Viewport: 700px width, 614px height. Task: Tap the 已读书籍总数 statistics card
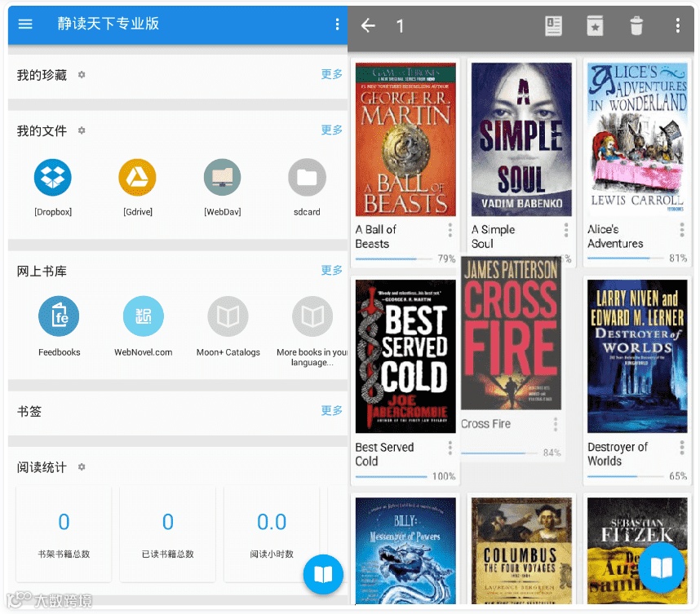[167, 534]
